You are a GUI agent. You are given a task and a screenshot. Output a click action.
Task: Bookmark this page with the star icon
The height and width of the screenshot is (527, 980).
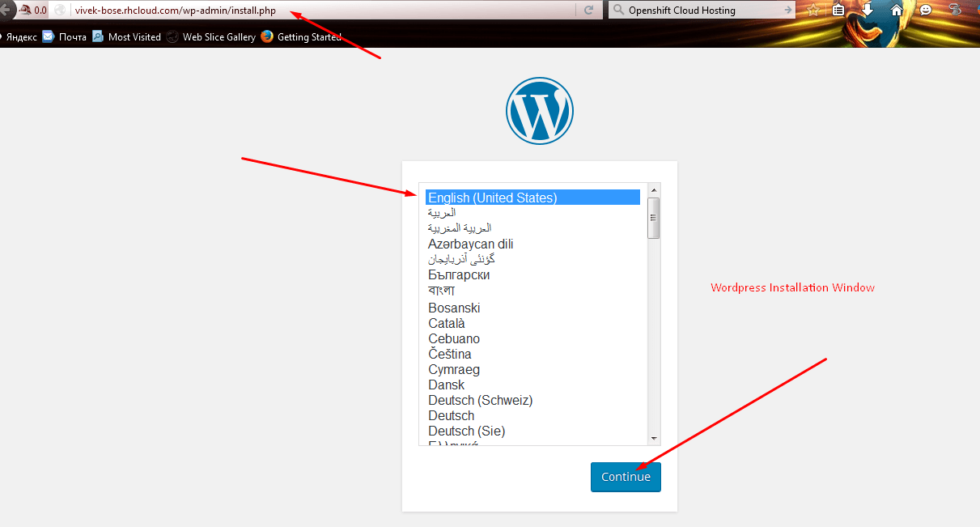pos(812,11)
